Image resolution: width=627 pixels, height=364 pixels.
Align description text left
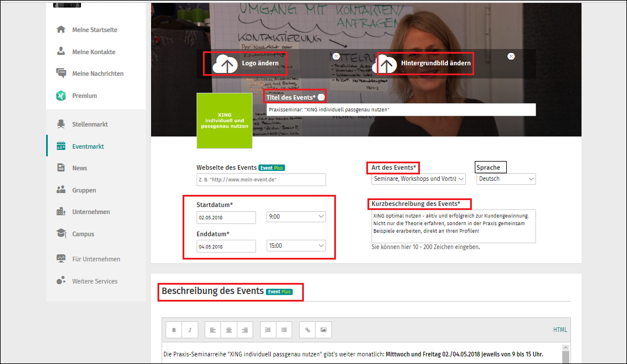point(213,330)
